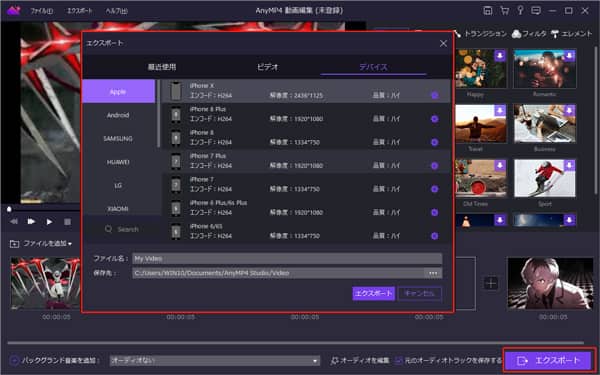Toggle keep original audio track checkbox
600x375 pixels.
point(399,360)
